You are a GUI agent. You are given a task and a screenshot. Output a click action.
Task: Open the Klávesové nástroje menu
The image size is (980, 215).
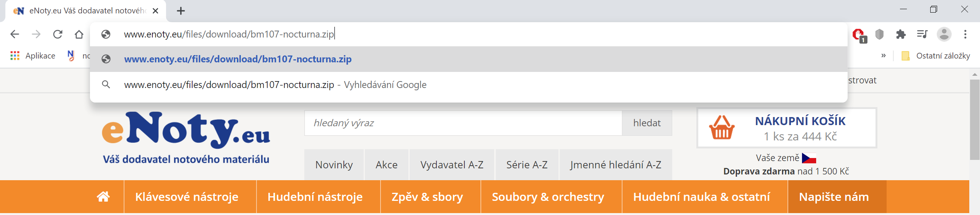coord(187,197)
